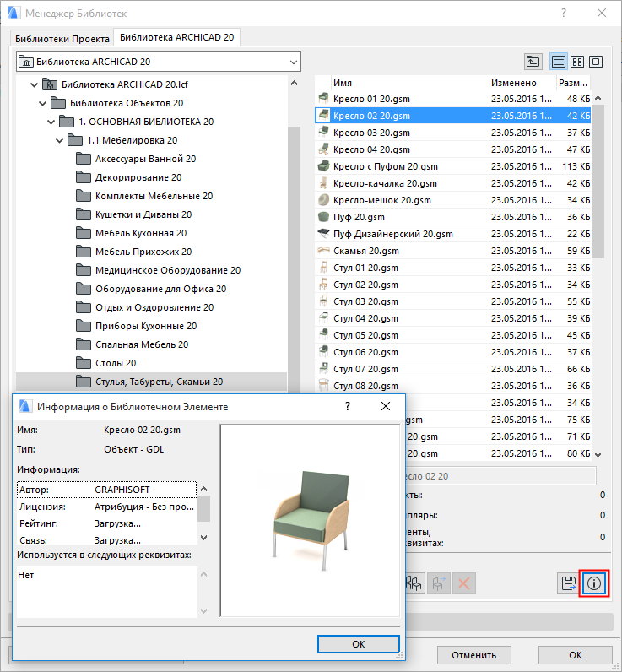Select the Рейтинг: Загрузка... info row

(106, 523)
